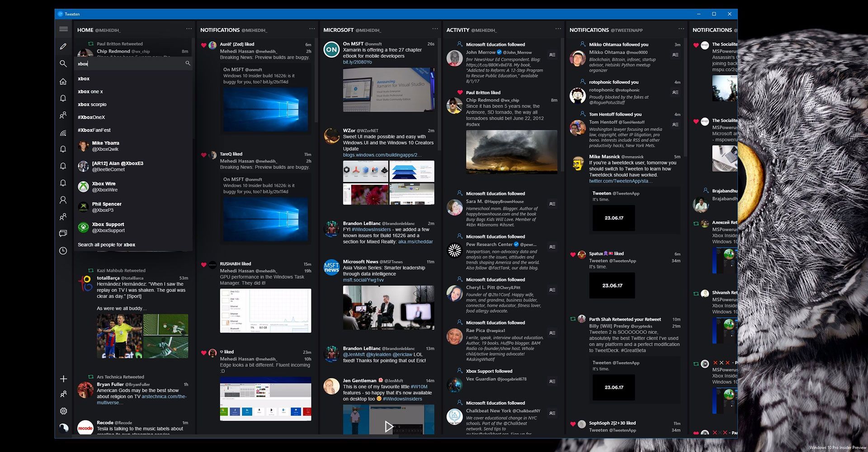The width and height of the screenshot is (868, 452).
Task: Open msft.social/Ywg1vv link
Action: pyautogui.click(x=363, y=280)
